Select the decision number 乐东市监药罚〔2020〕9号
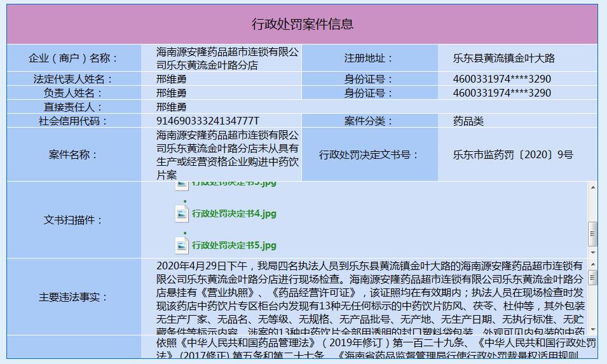The width and height of the screenshot is (607, 364). [513, 154]
